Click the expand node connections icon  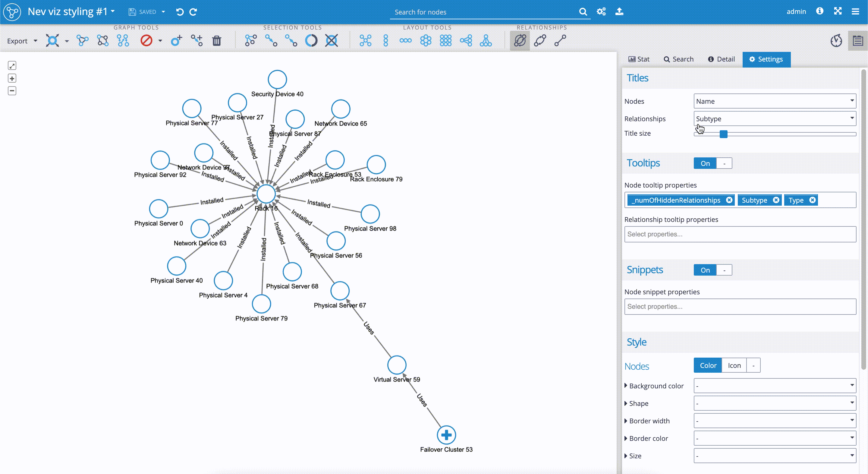pyautogui.click(x=52, y=41)
